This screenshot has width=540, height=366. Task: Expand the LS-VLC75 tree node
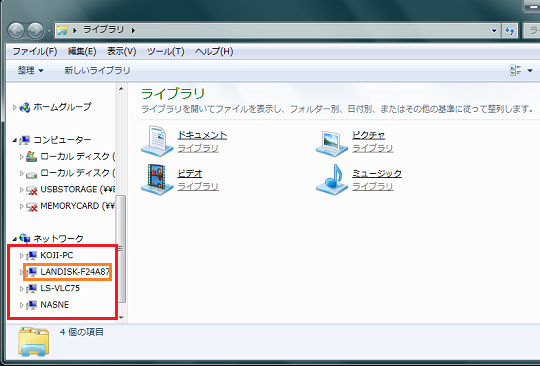click(21, 289)
